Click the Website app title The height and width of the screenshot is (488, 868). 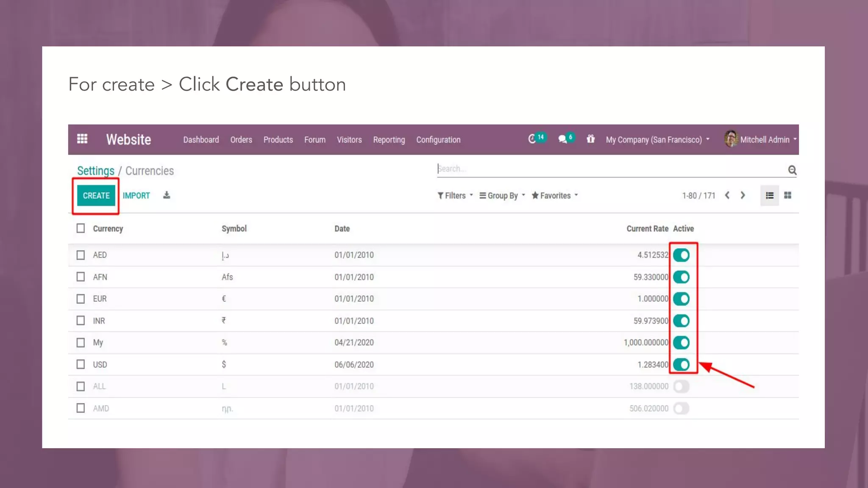pyautogui.click(x=128, y=139)
